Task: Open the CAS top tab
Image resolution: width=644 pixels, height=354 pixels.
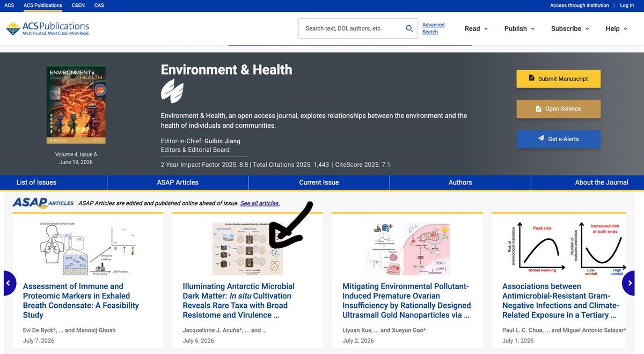Action: click(99, 5)
